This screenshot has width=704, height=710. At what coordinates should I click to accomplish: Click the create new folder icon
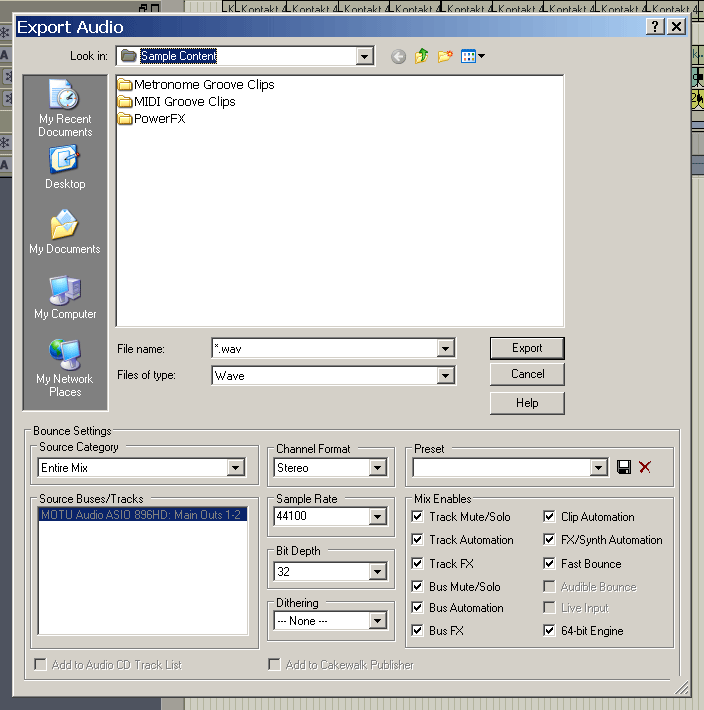[x=445, y=57]
